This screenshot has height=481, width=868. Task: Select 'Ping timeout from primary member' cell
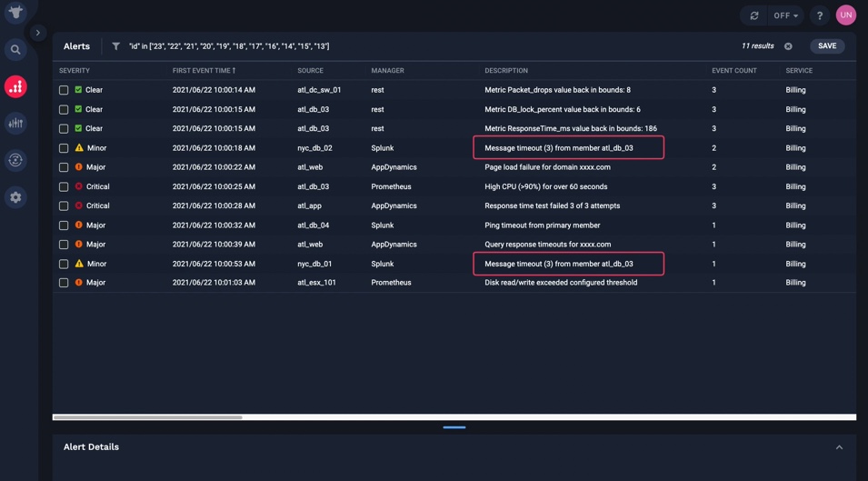pyautogui.click(x=542, y=225)
